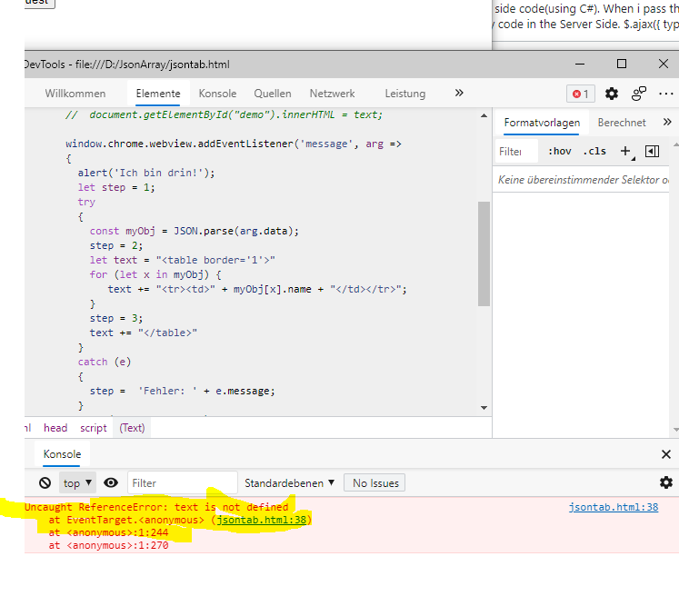Open the Leistung tab
The image size is (679, 616).
[405, 94]
